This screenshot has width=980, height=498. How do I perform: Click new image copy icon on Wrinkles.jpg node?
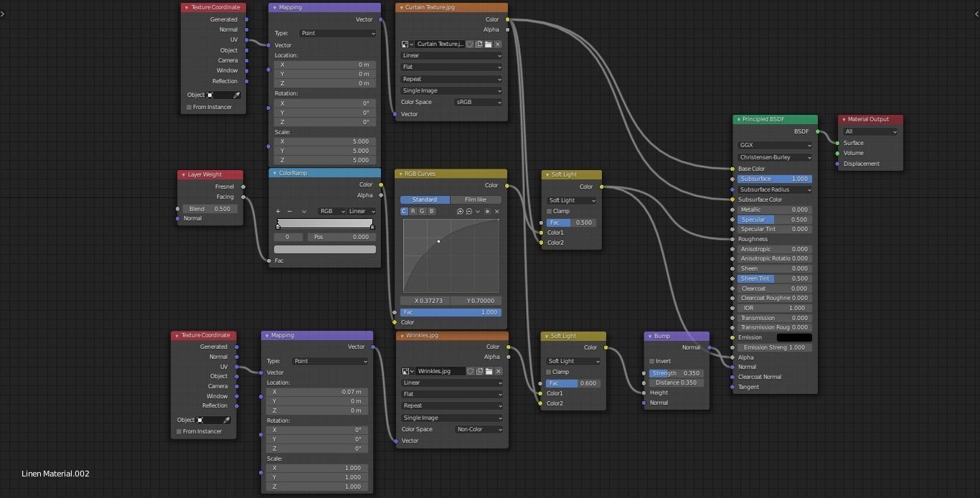click(479, 372)
